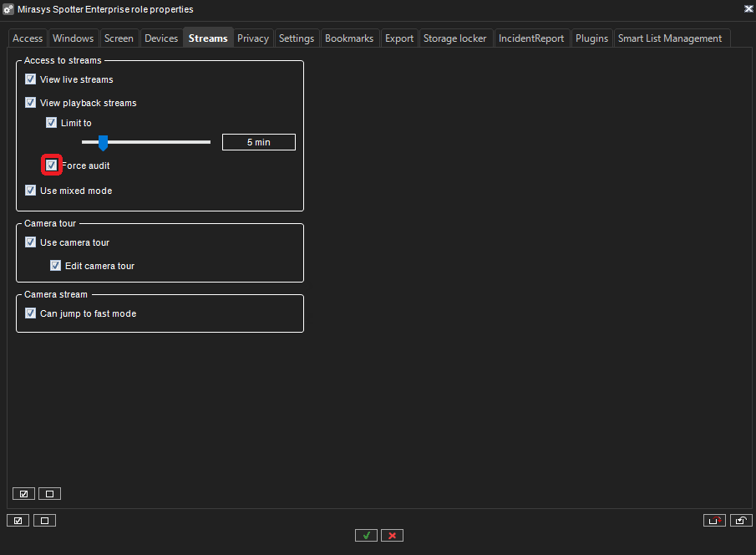This screenshot has width=756, height=555.
Task: Switch to the Devices tab
Action: click(x=160, y=38)
